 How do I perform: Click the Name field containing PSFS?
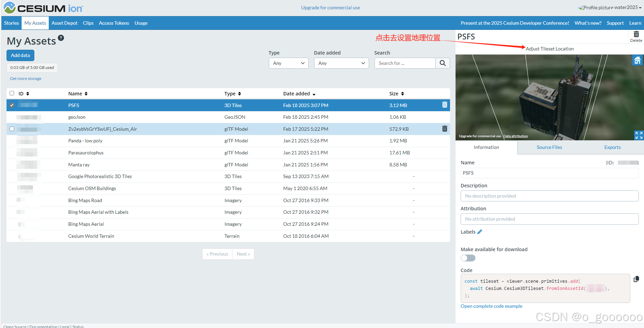pyautogui.click(x=549, y=173)
